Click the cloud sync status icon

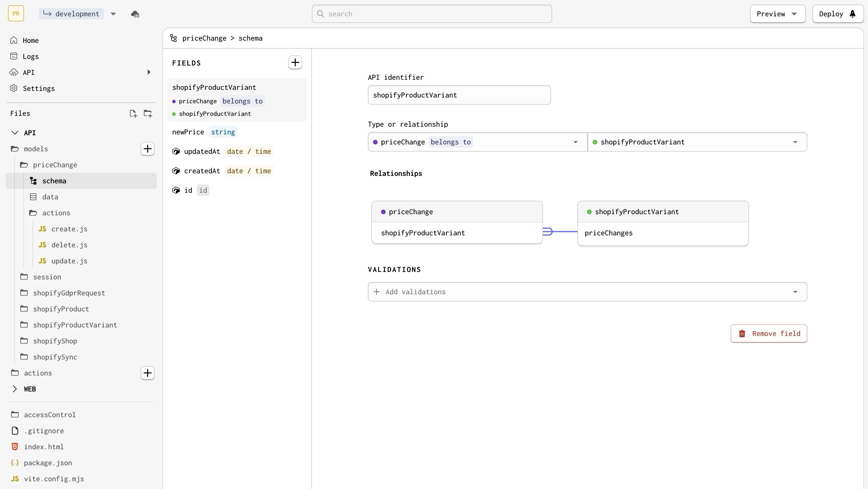point(135,14)
